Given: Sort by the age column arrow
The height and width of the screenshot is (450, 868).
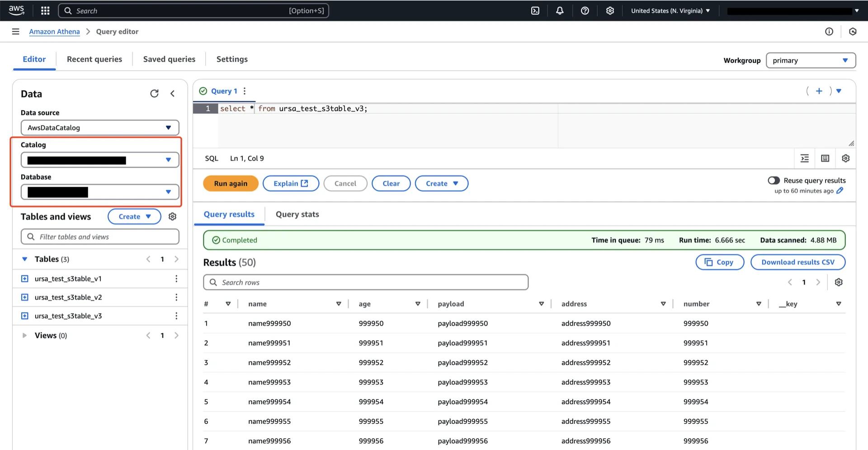Looking at the screenshot, I should click(x=418, y=304).
